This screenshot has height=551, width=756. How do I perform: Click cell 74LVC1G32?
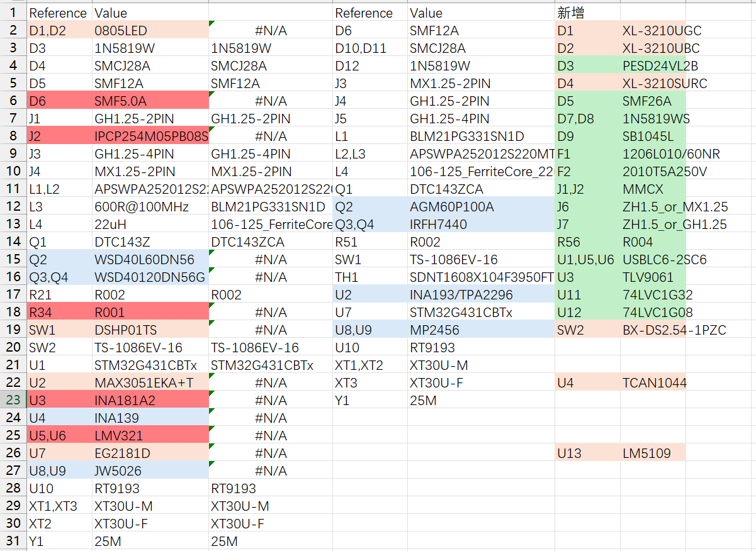coord(653,294)
